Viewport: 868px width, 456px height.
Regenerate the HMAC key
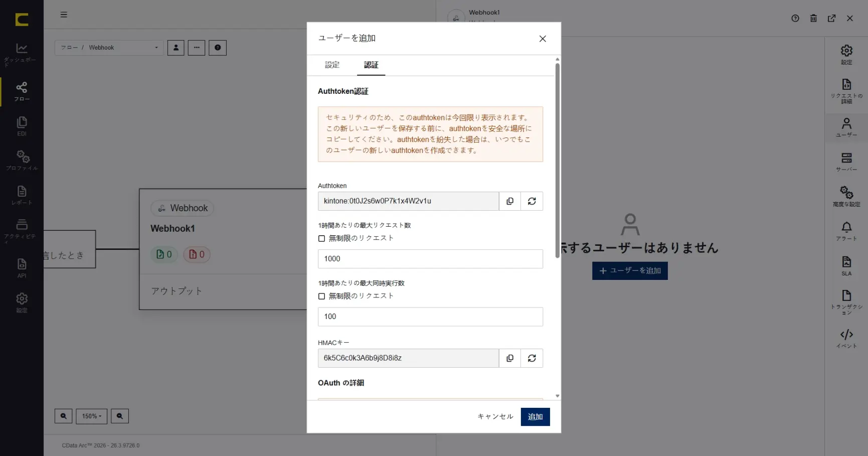[x=532, y=358]
